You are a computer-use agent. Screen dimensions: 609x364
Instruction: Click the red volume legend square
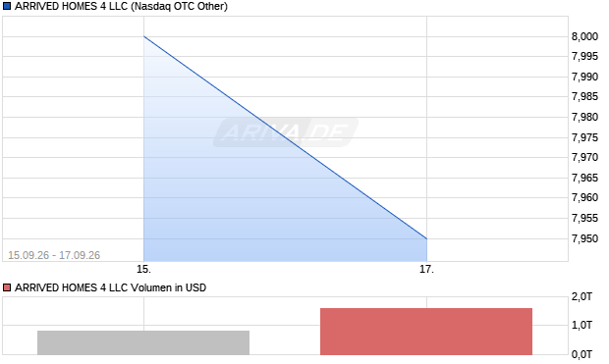pyautogui.click(x=7, y=287)
